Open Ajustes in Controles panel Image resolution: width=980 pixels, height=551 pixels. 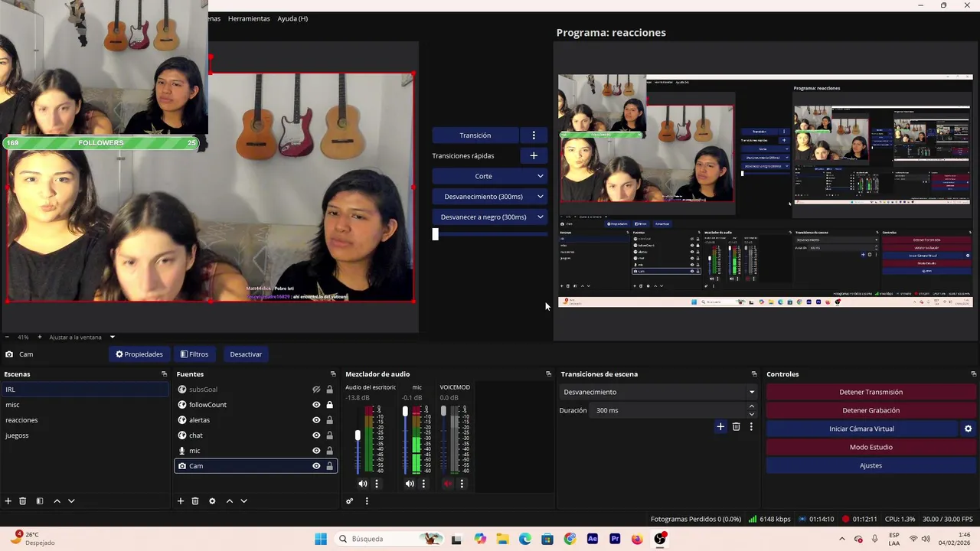tap(871, 465)
